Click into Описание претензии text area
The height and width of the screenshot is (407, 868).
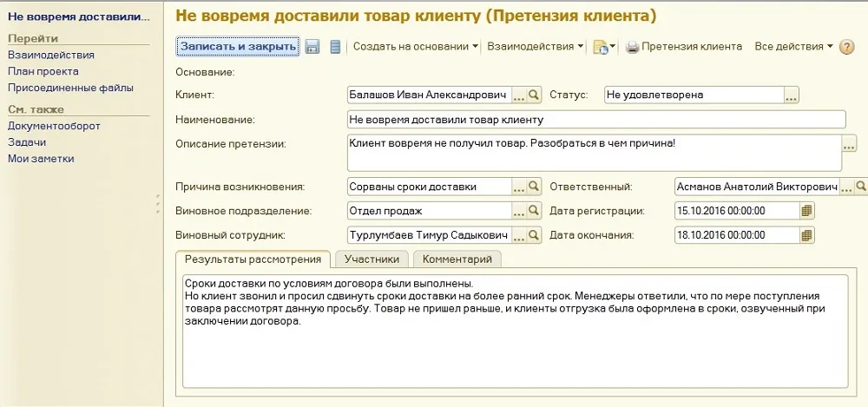(595, 154)
